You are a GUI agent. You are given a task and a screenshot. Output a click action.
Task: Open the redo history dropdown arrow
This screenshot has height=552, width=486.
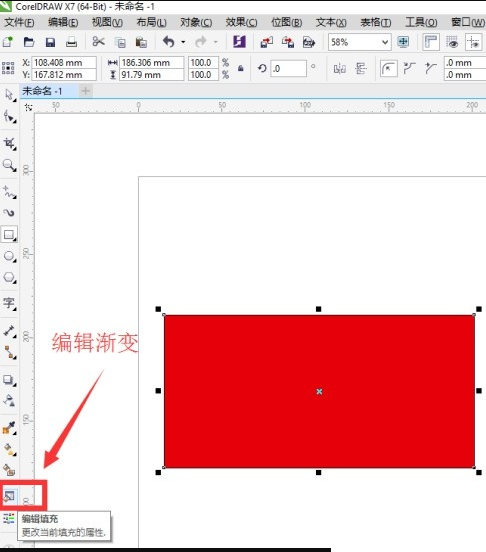coord(215,42)
